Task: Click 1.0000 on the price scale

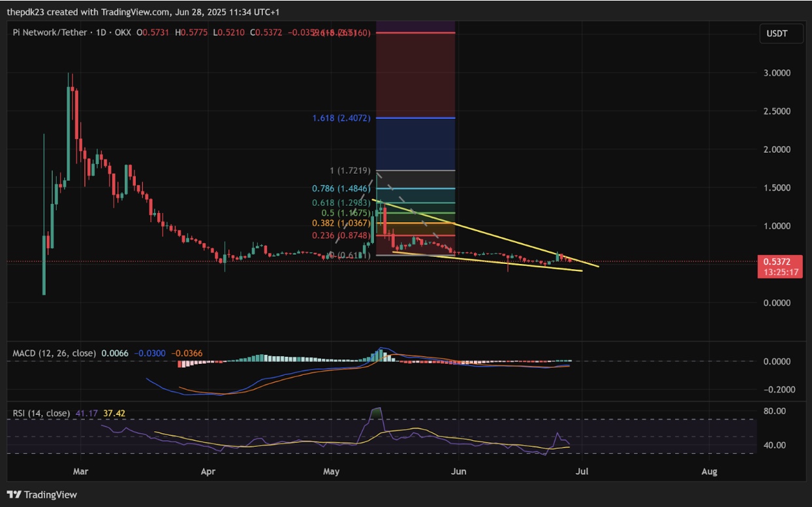Action: click(x=777, y=226)
